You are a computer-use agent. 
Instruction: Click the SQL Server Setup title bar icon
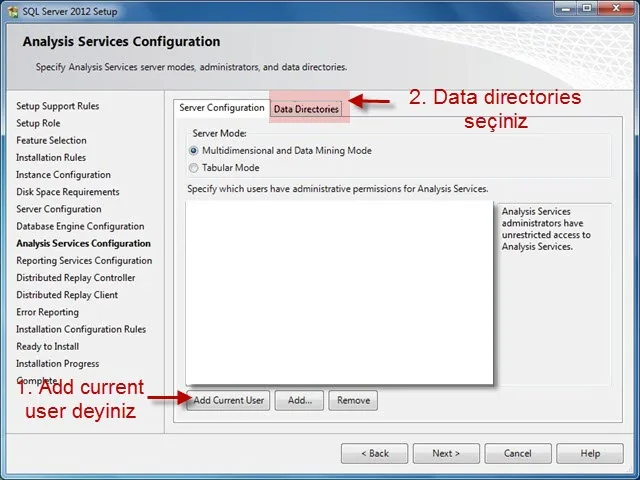pos(13,11)
